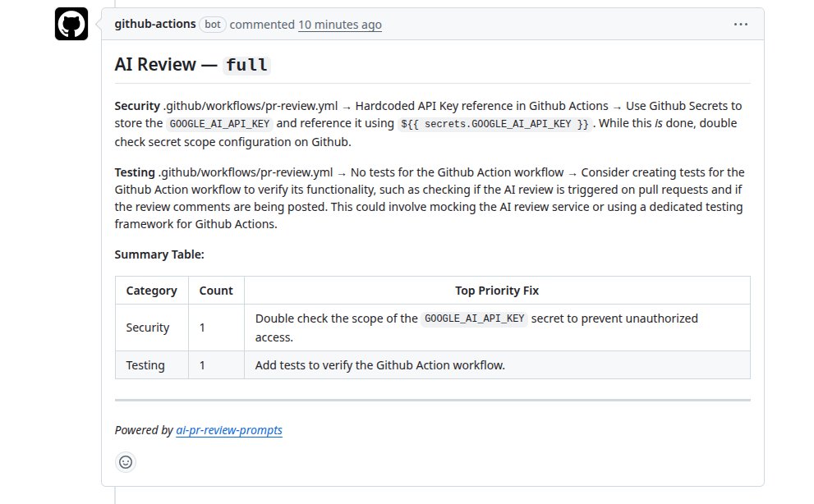Viewport: 814px width, 504px height.
Task: Click the 'Top Priority Fix' table header
Action: (497, 291)
